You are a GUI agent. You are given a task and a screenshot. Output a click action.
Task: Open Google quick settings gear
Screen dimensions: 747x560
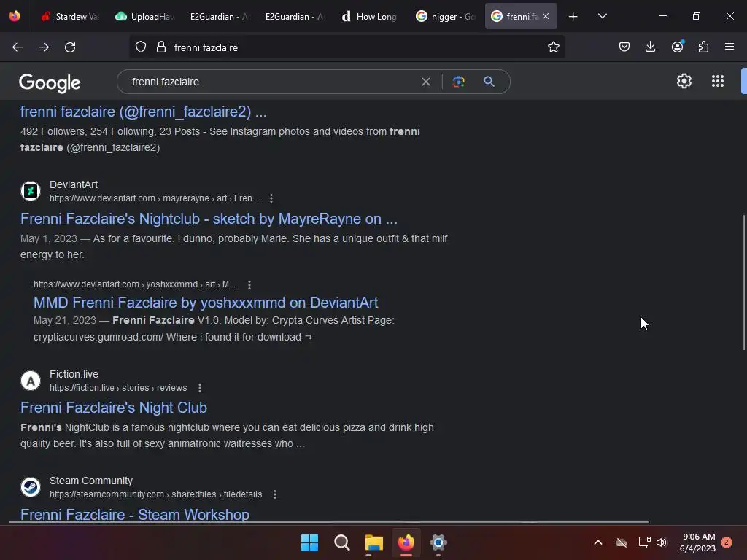tap(684, 82)
